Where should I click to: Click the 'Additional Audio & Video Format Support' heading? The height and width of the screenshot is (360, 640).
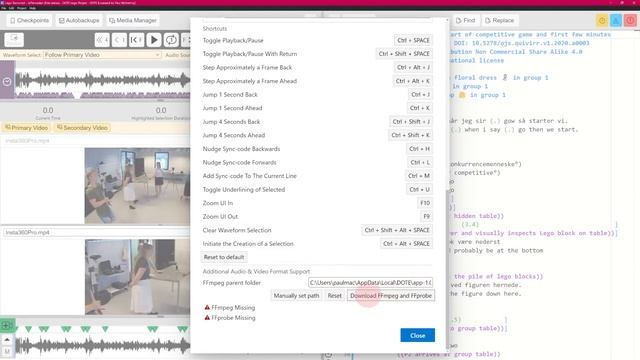[256, 271]
